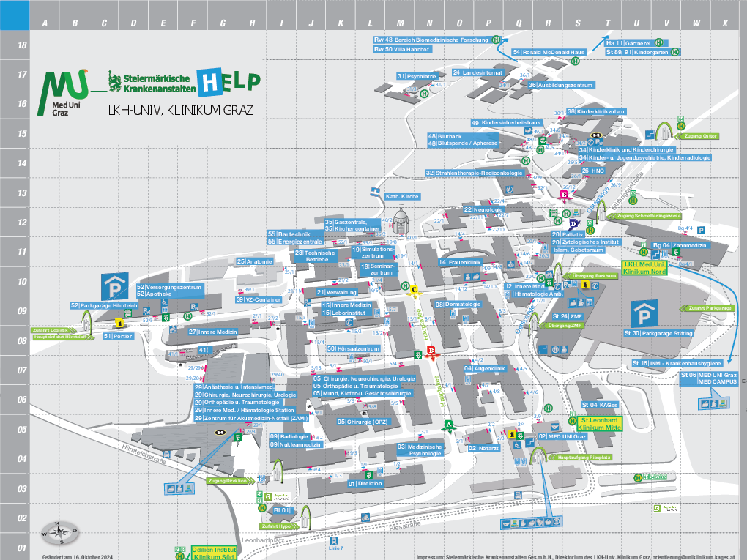Click the yellow meeting point C marker
Image resolution: width=747 pixels, height=560 pixels.
pos(414,290)
